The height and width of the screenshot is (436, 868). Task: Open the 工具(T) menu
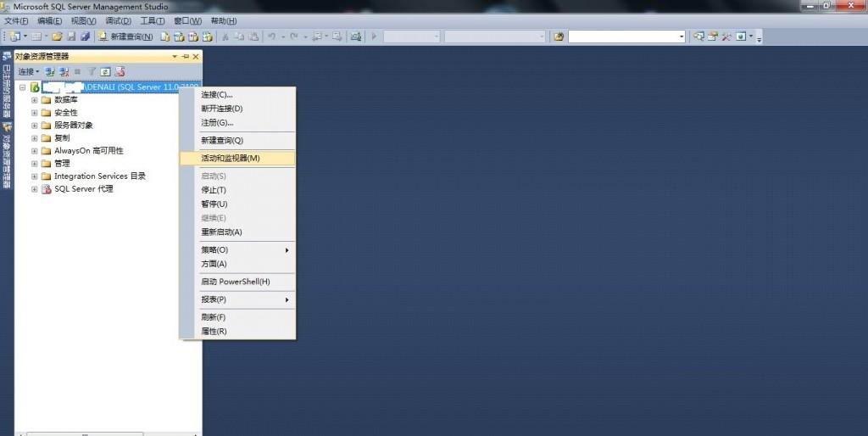pos(153,21)
